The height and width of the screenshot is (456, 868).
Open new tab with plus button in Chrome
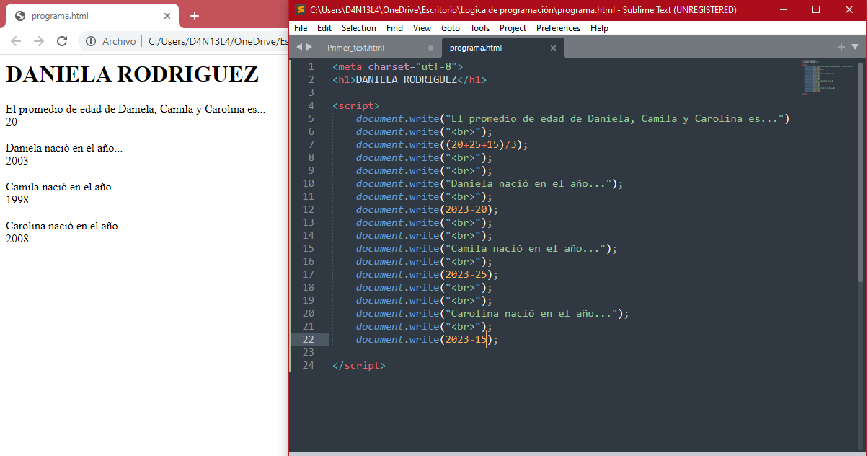[194, 16]
